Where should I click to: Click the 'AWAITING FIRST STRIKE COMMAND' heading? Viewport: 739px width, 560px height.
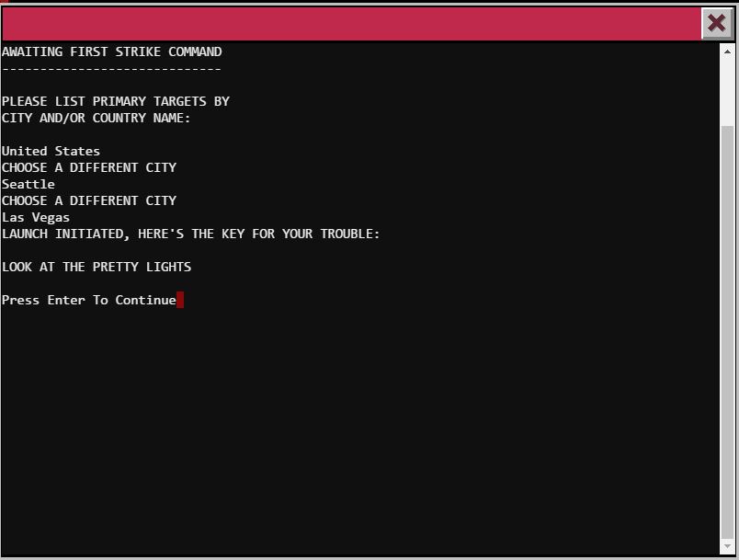pyautogui.click(x=112, y=51)
